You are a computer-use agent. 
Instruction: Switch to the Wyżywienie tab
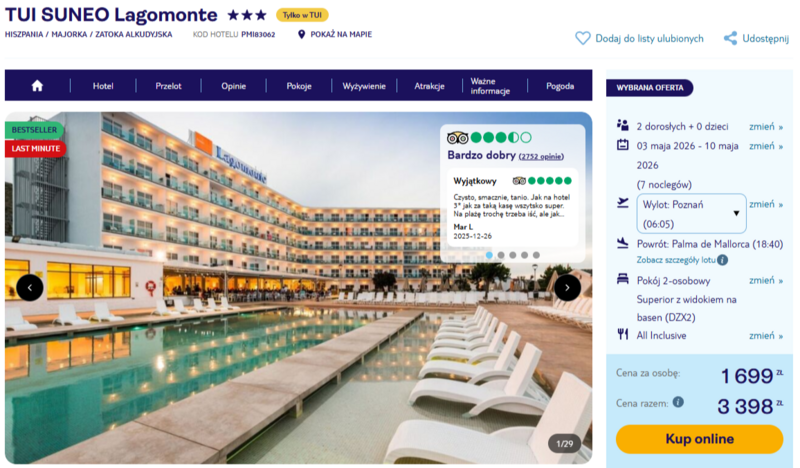point(364,86)
